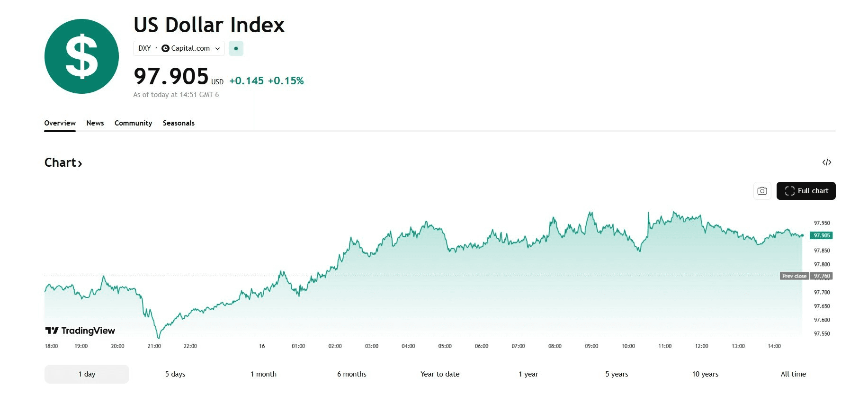This screenshot has height=413, width=868.
Task: Switch to the Community tab
Action: [133, 123]
